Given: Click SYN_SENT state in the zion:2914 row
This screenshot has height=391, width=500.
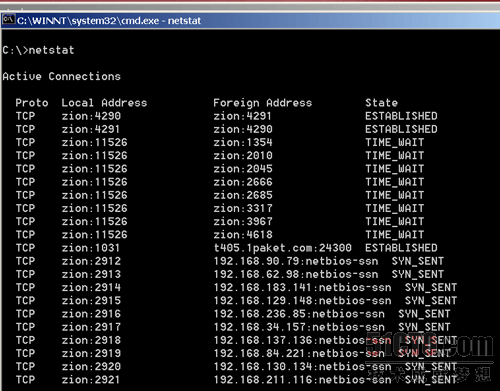Looking at the screenshot, I should (x=431, y=287).
